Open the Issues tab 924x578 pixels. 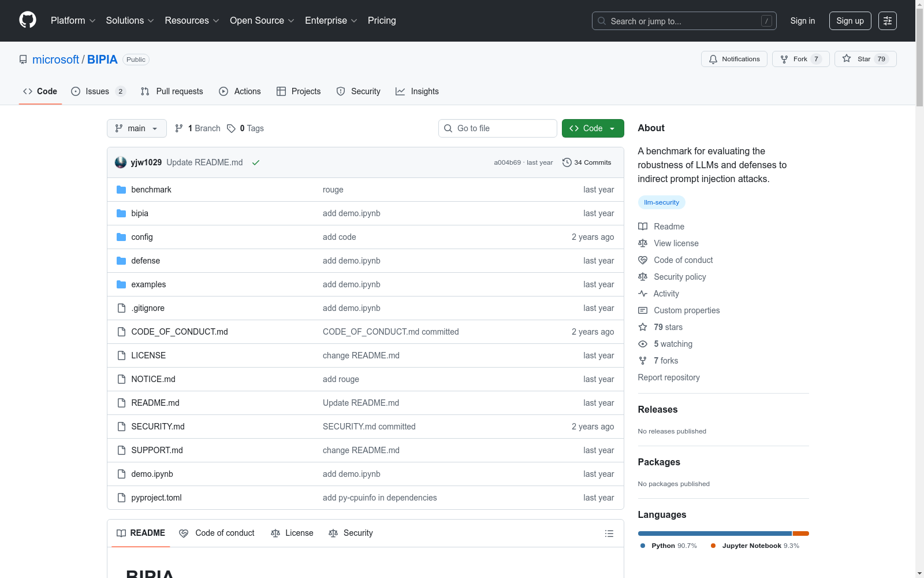(98, 91)
